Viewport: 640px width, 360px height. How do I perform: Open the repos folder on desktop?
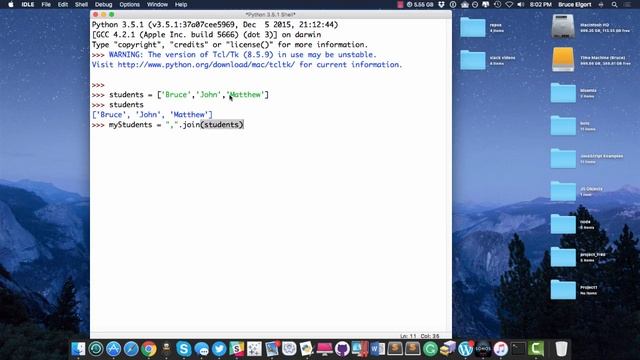(x=473, y=27)
